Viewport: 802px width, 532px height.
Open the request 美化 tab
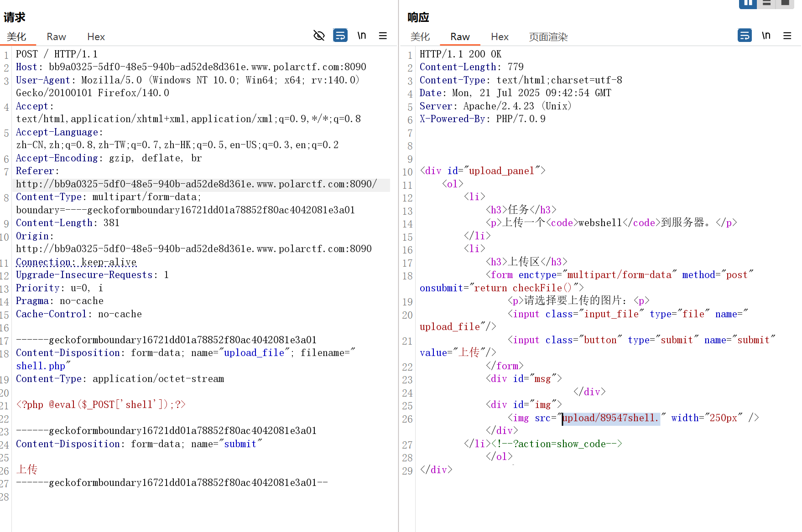[17, 36]
